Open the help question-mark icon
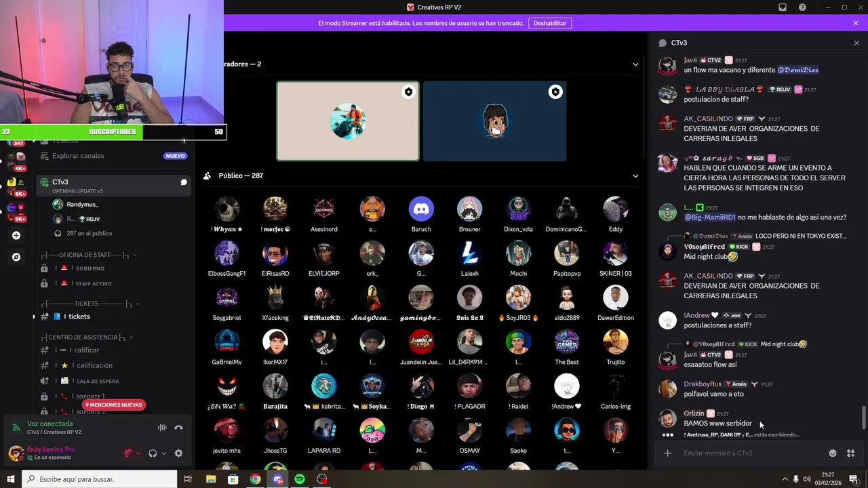This screenshot has height=488, width=868. pyautogui.click(x=803, y=7)
